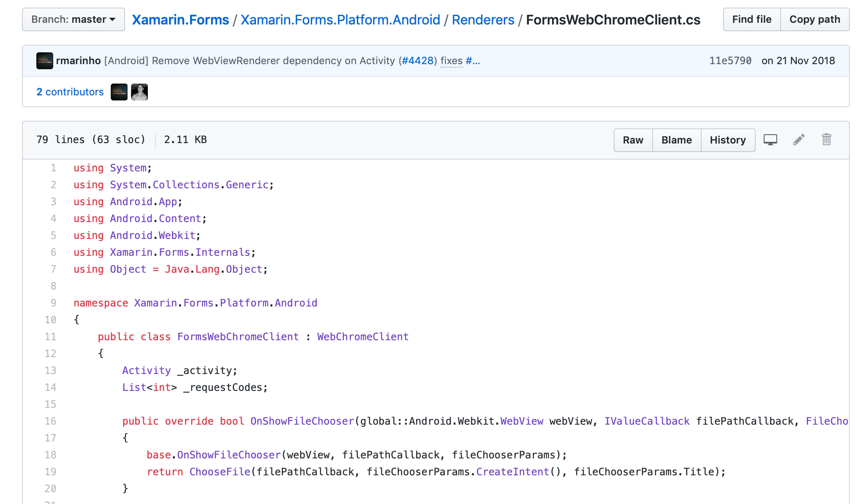Screen dimensions: 860x504
Task: View file History
Action: coord(727,140)
